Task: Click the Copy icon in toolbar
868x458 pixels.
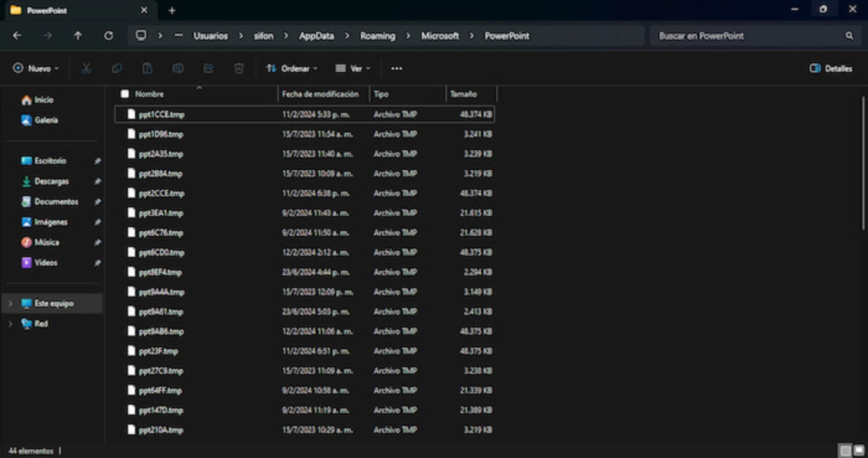Action: coord(117,68)
